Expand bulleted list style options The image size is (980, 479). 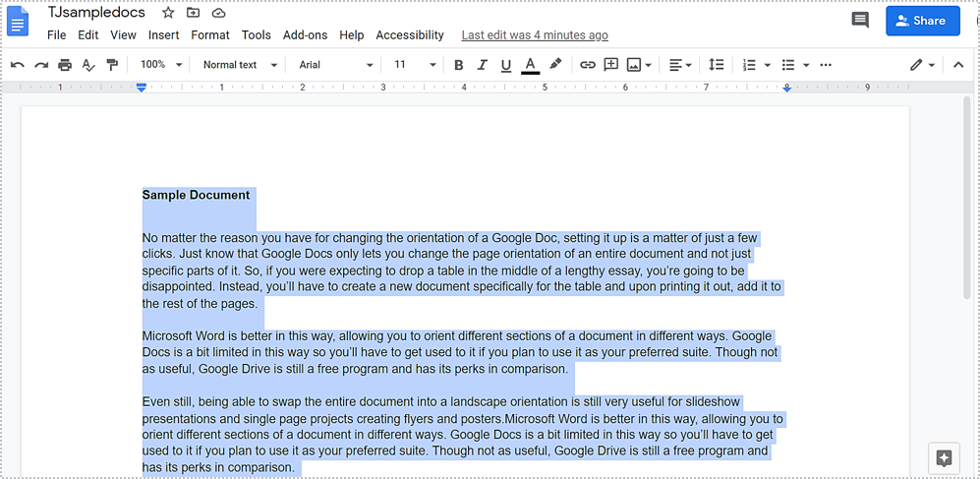coord(806,65)
